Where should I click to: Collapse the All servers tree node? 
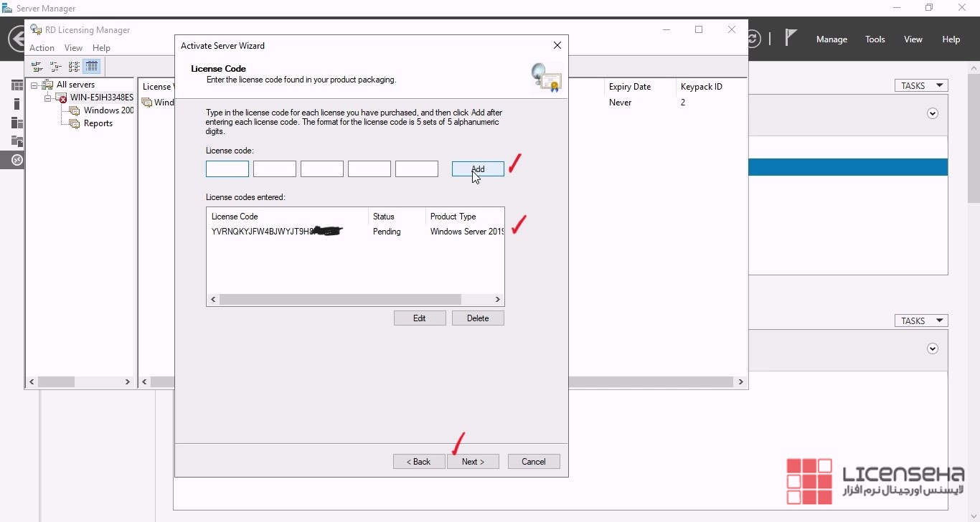pyautogui.click(x=34, y=85)
